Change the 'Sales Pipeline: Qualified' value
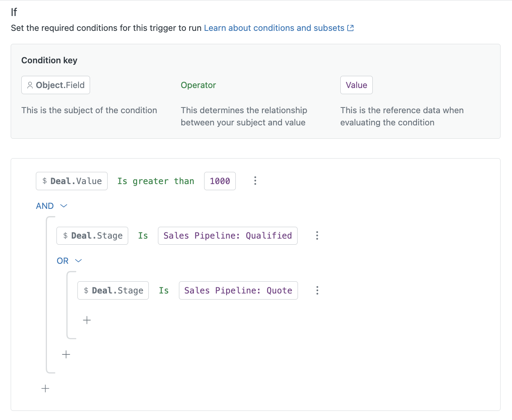 227,236
